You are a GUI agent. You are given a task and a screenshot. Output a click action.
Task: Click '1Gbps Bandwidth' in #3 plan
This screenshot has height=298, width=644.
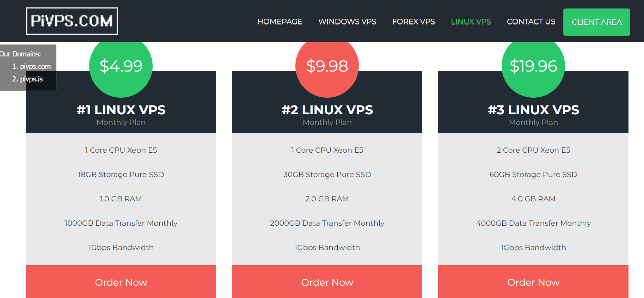click(x=533, y=248)
